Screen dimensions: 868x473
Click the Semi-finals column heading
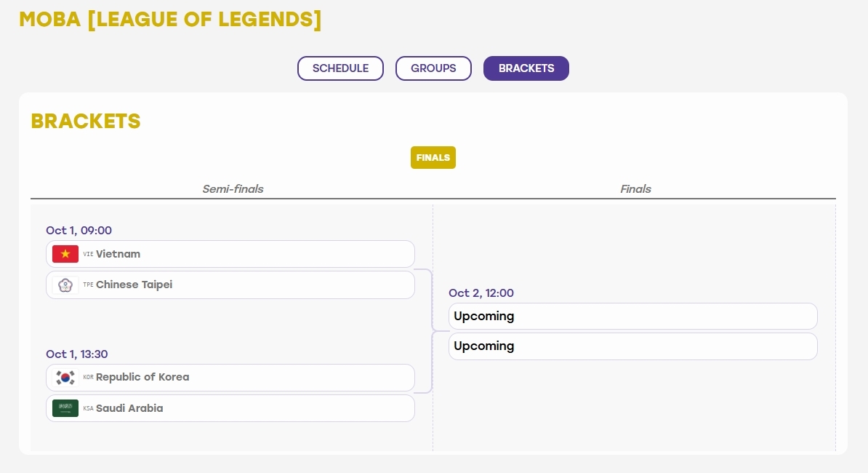233,189
